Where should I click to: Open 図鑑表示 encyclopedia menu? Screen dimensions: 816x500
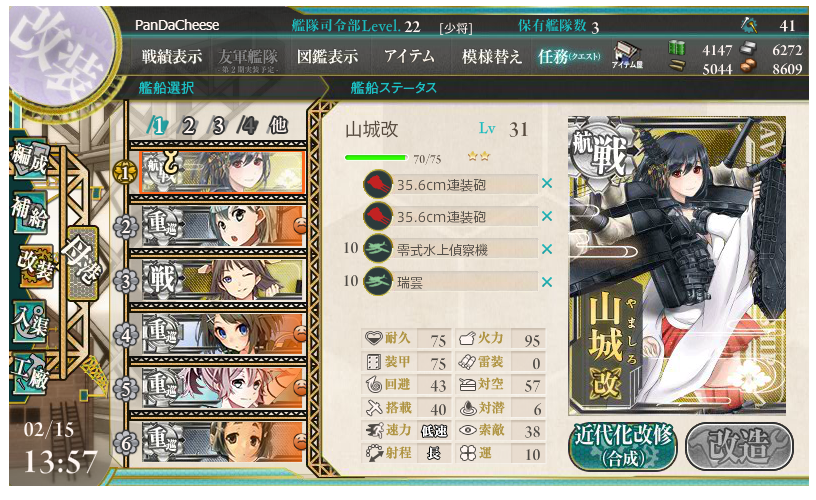[327, 56]
